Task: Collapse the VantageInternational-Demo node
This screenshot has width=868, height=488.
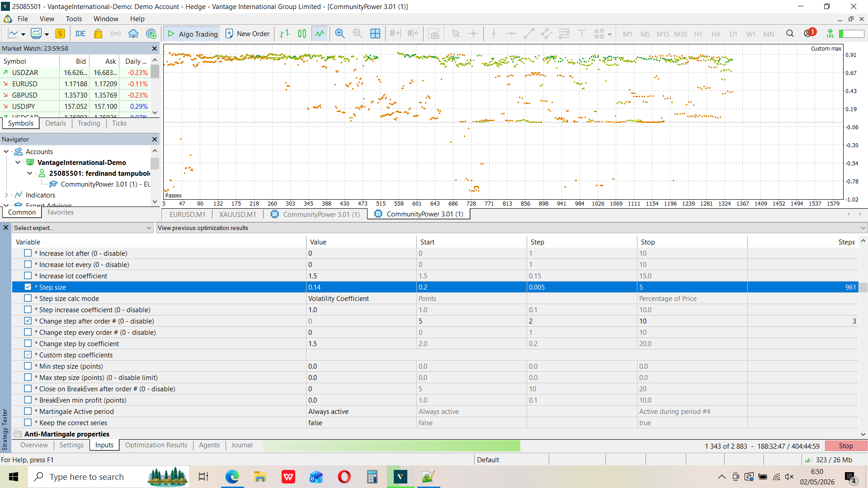Action: (18, 163)
